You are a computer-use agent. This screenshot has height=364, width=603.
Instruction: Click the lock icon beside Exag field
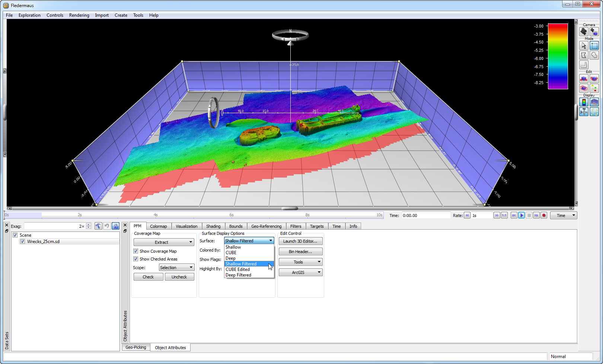coord(115,226)
